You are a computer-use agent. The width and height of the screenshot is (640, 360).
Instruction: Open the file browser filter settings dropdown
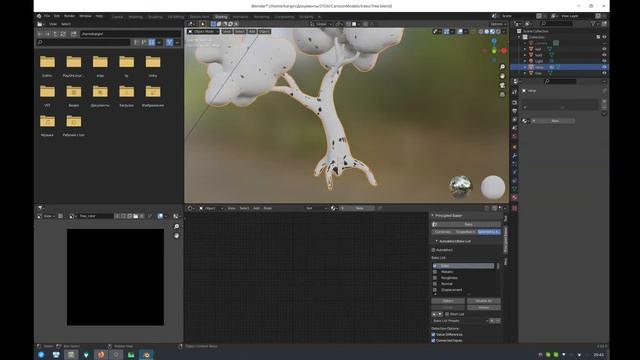coord(177,42)
